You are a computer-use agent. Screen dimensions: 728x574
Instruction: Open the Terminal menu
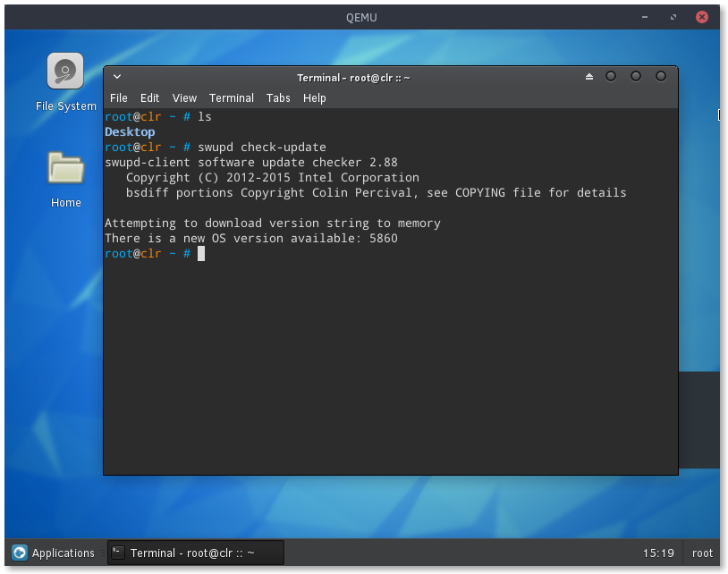tap(232, 98)
